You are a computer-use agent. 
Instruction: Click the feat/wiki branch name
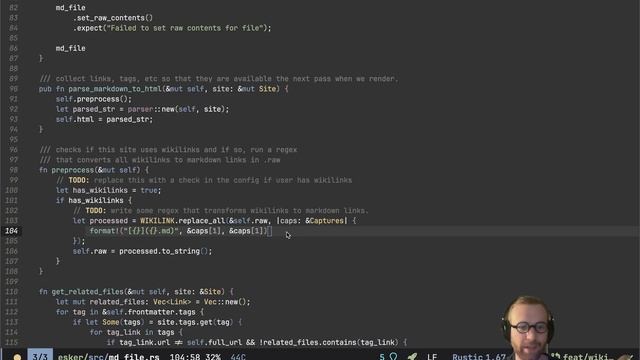pos(588,357)
